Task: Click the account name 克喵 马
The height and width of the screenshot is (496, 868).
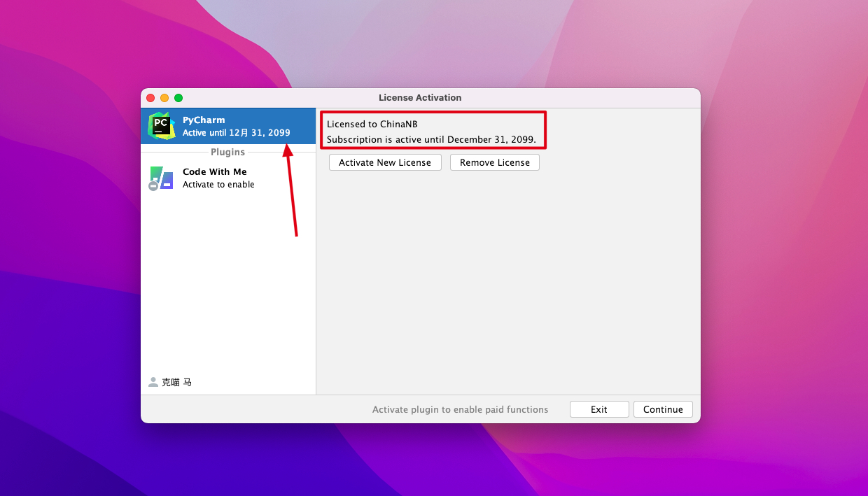Action: coord(176,382)
